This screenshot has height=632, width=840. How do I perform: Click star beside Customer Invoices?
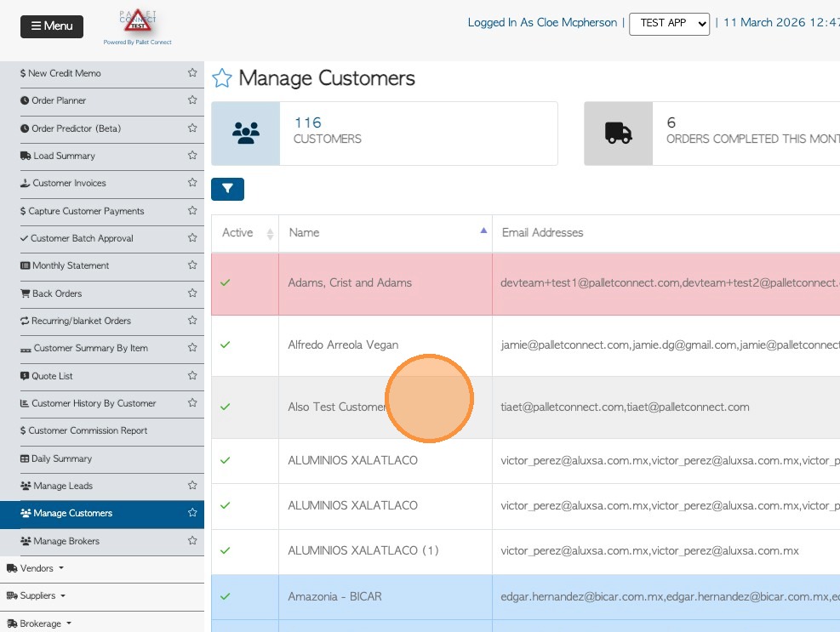(192, 183)
